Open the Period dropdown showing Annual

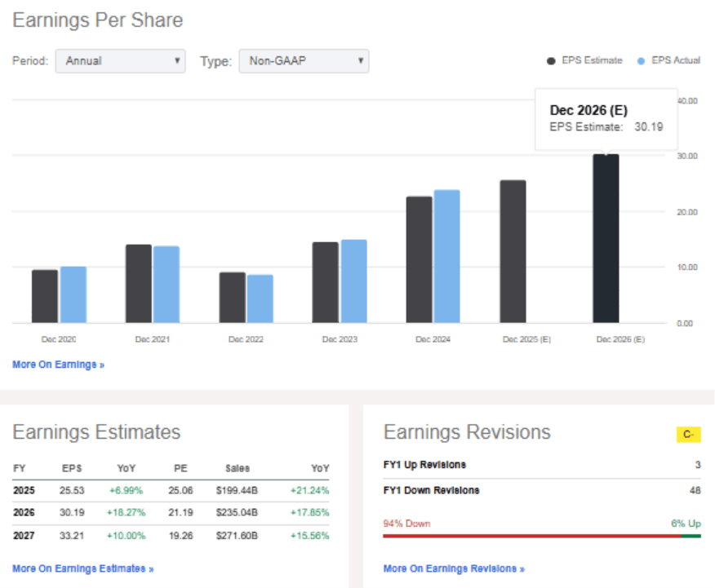(118, 61)
